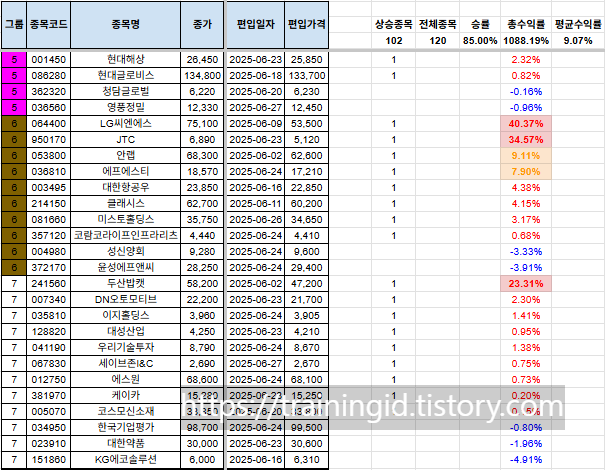605x470 pixels.
Task: Select the LG씨엔에스 stock name cell
Action: click(x=125, y=123)
